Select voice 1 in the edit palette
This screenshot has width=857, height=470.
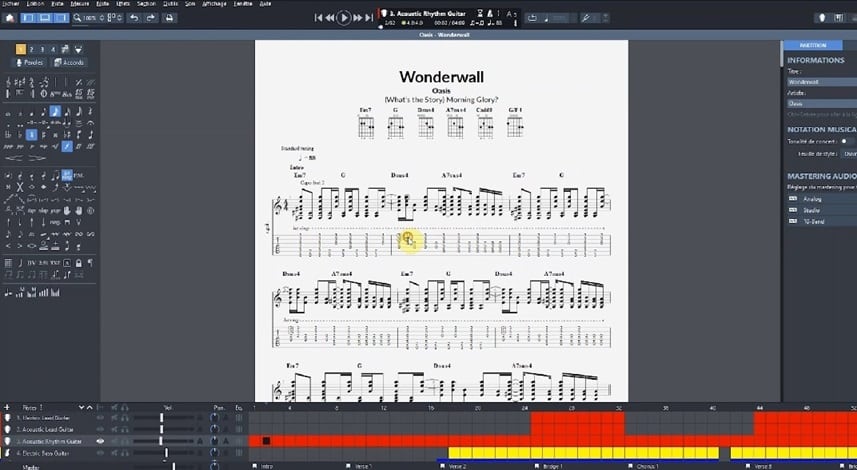(20, 49)
